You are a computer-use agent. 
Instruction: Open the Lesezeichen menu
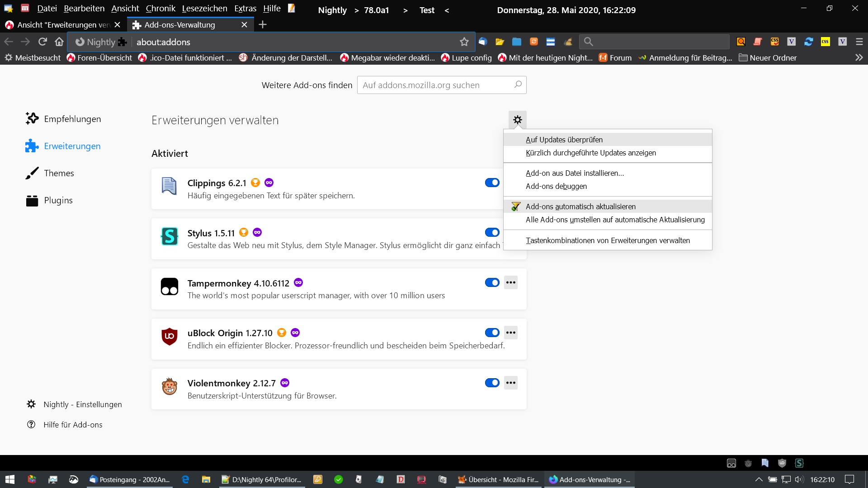pyautogui.click(x=204, y=9)
